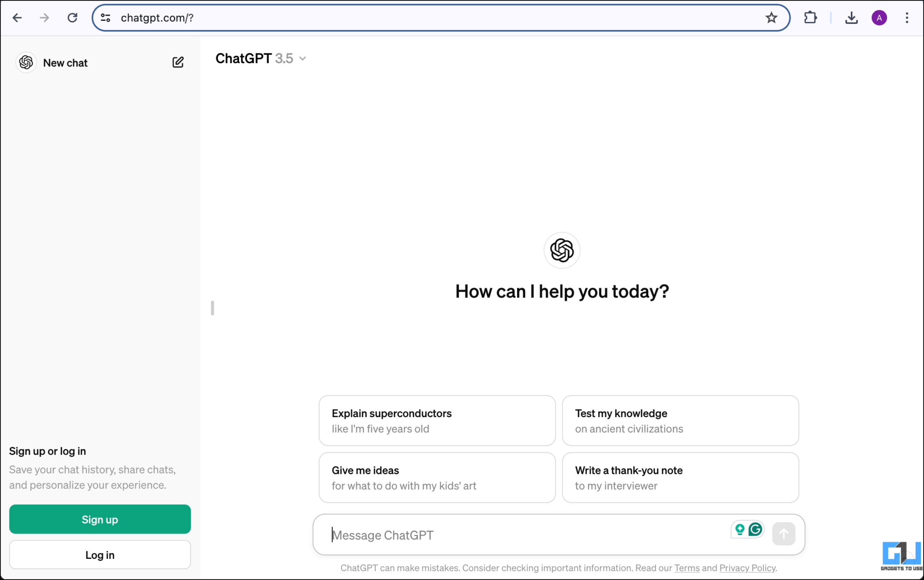Click the central OpenAI logo above the greeting

tap(561, 251)
